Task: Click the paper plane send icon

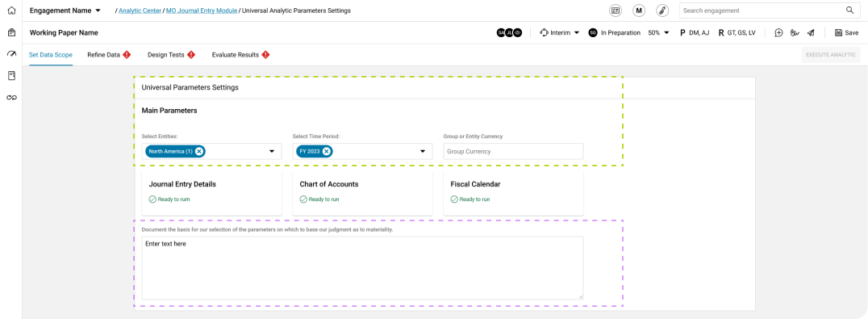Action: tap(811, 32)
